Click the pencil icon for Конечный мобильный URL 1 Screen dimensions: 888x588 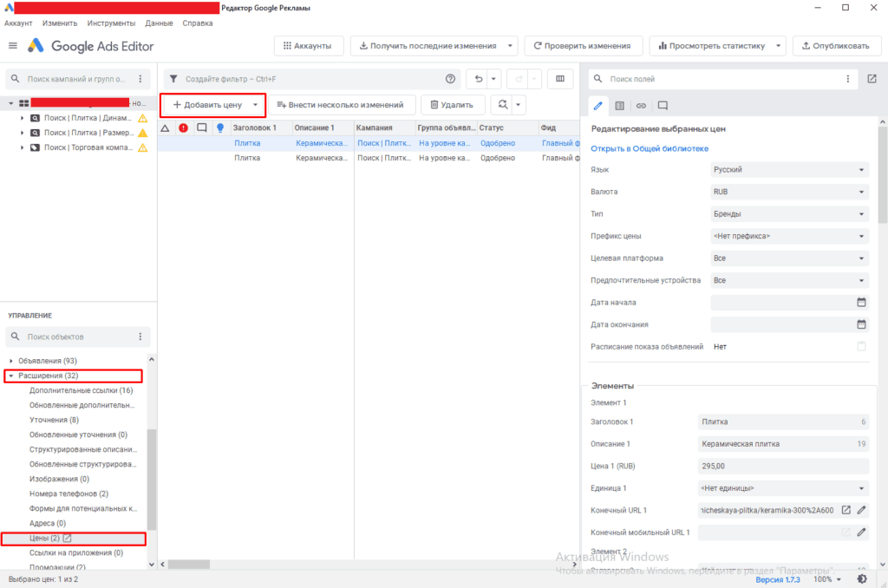(x=861, y=532)
